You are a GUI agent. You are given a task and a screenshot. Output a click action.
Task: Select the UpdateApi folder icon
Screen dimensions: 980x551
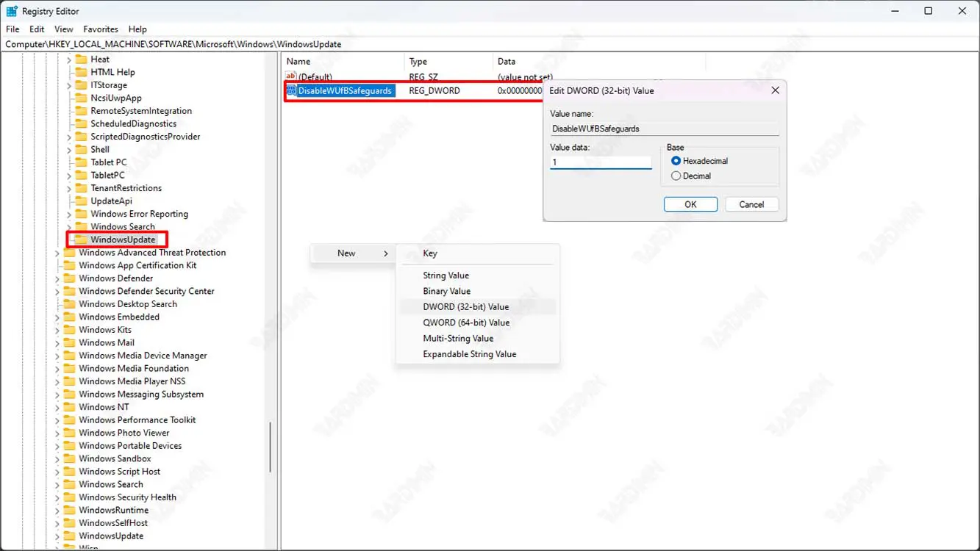point(81,201)
